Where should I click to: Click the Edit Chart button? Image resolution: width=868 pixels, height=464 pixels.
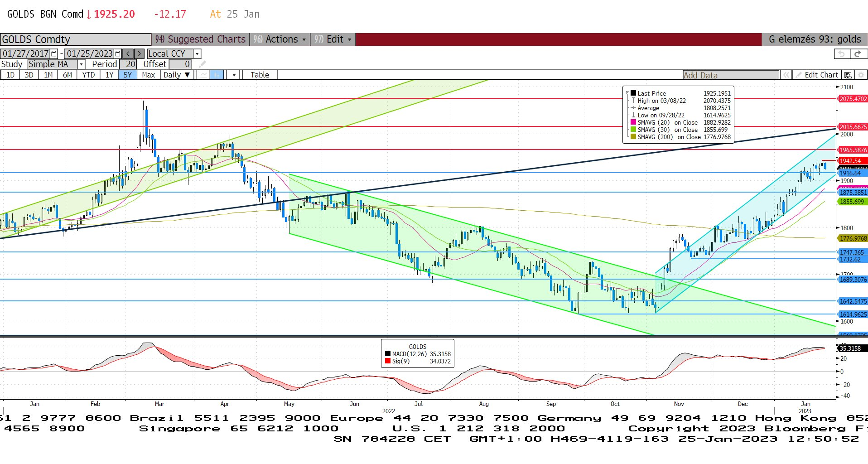click(x=816, y=75)
